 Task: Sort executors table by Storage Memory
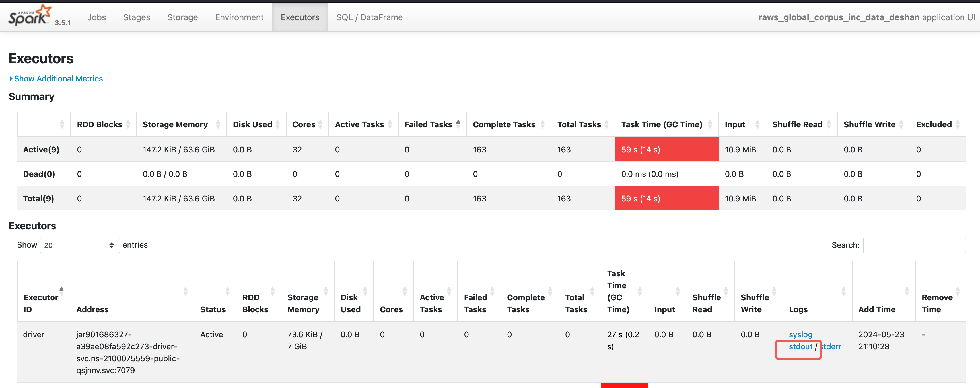click(308, 291)
